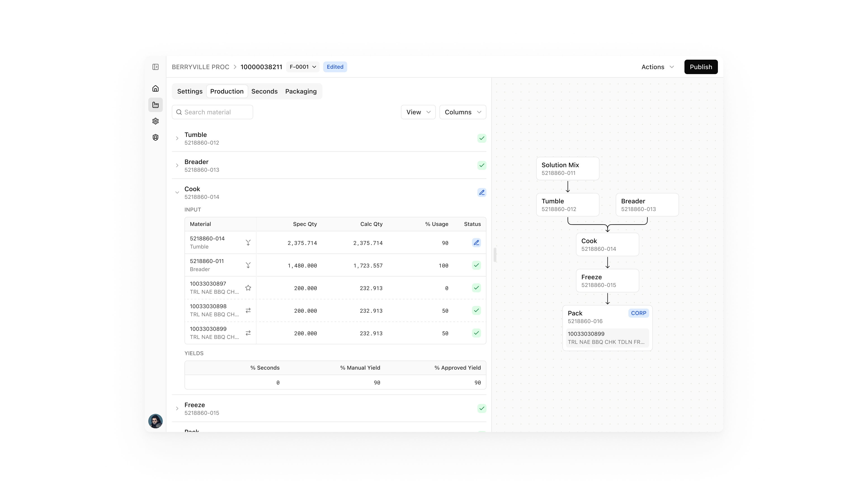Screen dimensions: 868x488
Task: Switch to the Settings tab
Action: tap(190, 91)
